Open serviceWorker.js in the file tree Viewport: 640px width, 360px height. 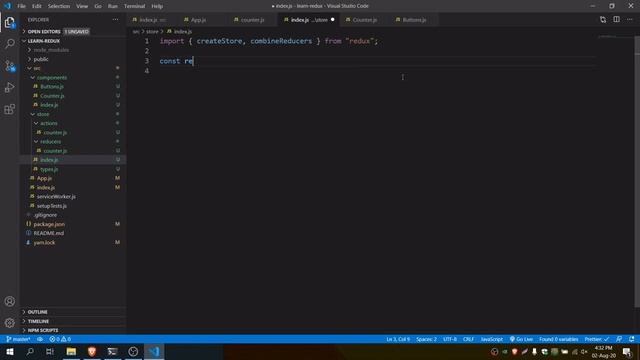coord(56,196)
